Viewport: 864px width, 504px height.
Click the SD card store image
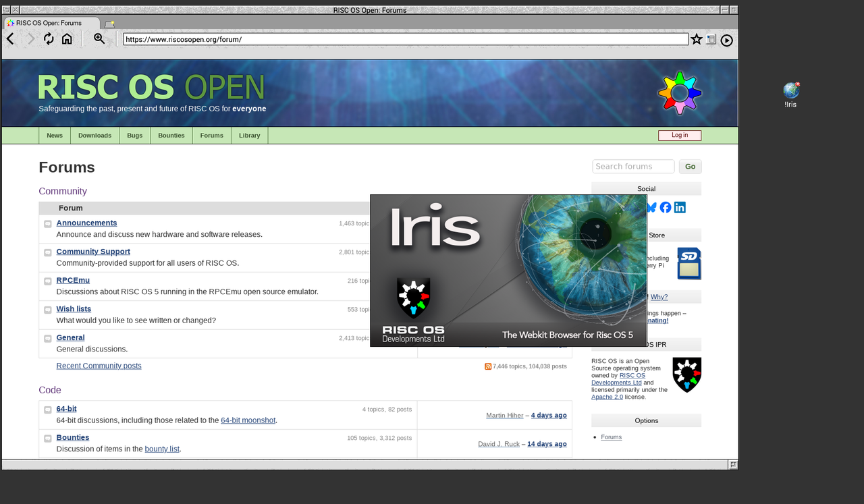(x=689, y=263)
